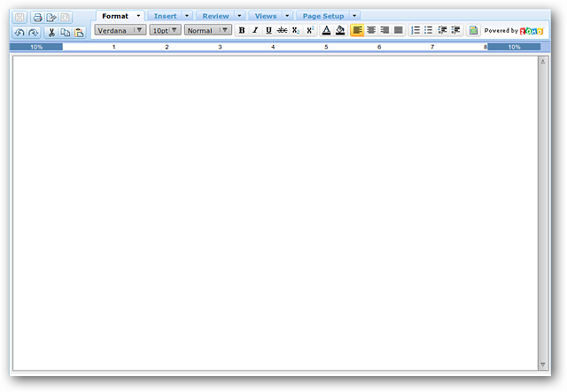Toggle underline formatting
The height and width of the screenshot is (392, 567).
[268, 30]
